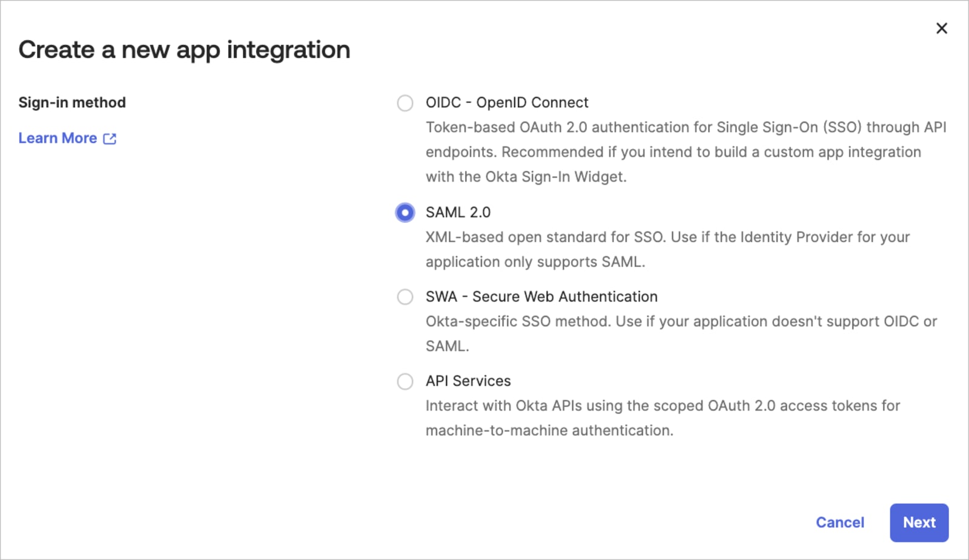
Task: Select the API Services radio button
Action: pyautogui.click(x=405, y=381)
